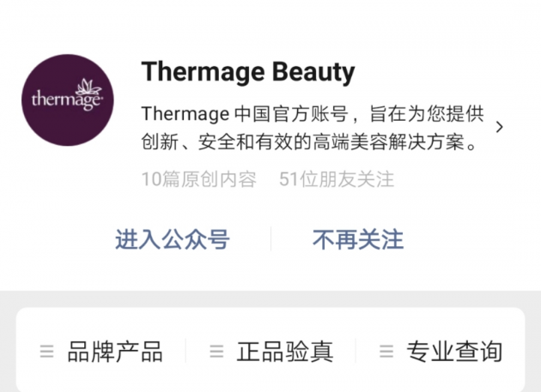The height and width of the screenshot is (392, 541).
Task: Click 进入公众号 link
Action: click(x=172, y=239)
